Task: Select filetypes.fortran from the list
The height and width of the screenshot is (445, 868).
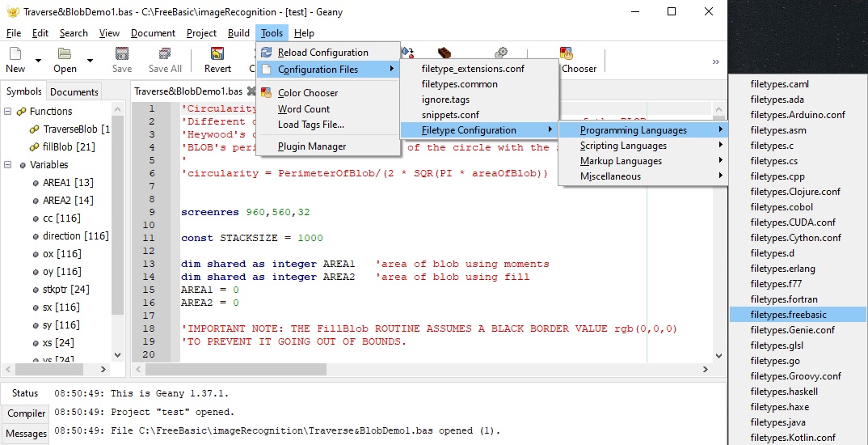Action: point(798,299)
